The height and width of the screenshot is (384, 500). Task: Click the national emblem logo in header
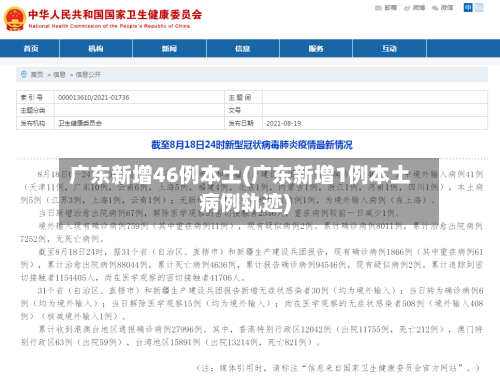15,19
